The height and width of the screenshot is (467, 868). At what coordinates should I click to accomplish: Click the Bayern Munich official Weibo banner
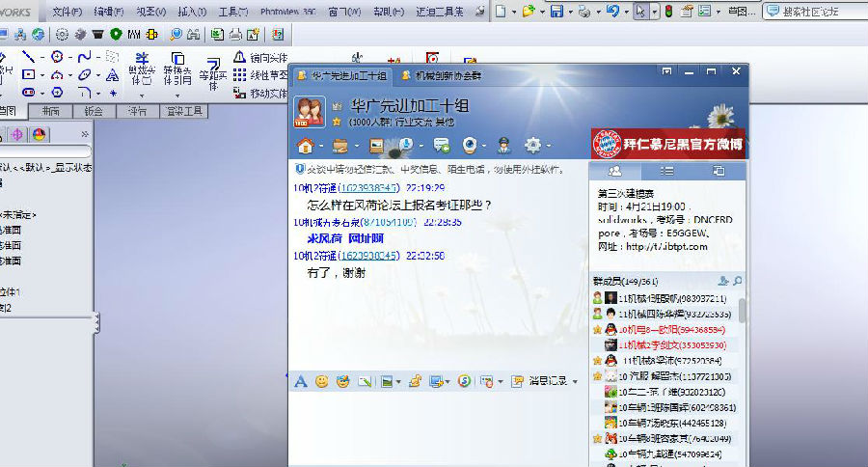(x=667, y=145)
